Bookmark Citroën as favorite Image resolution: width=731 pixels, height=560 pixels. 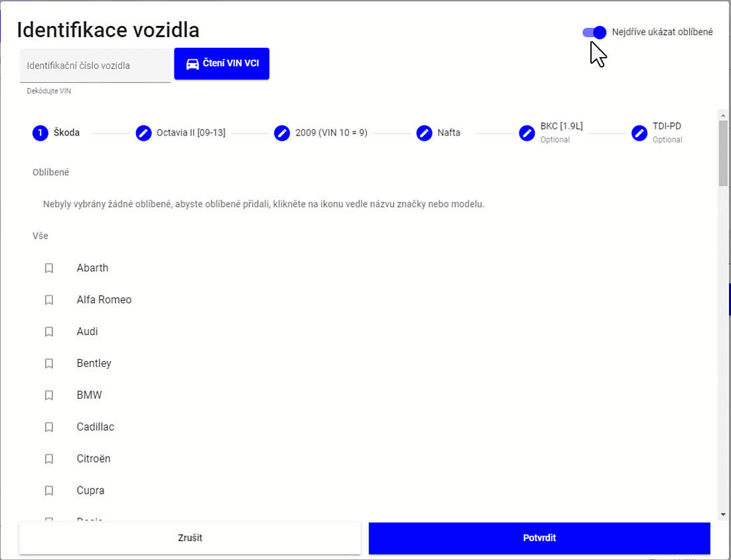point(49,459)
